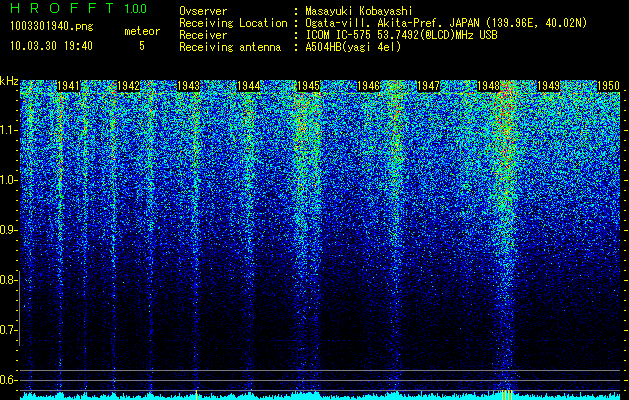The width and height of the screenshot is (629, 400).
Task: Click the 1946 time marker label
Action: (369, 86)
